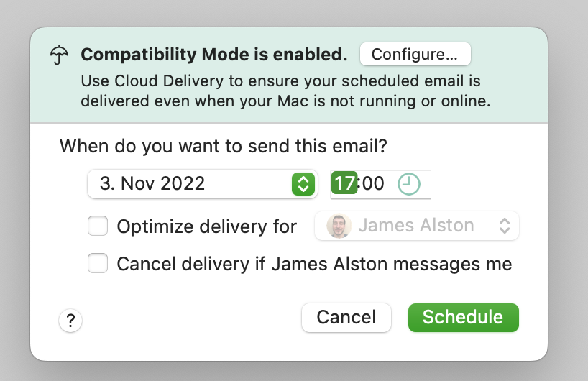Click the Cancel delivery option label text
Image resolution: width=588 pixels, height=381 pixels.
314,264
